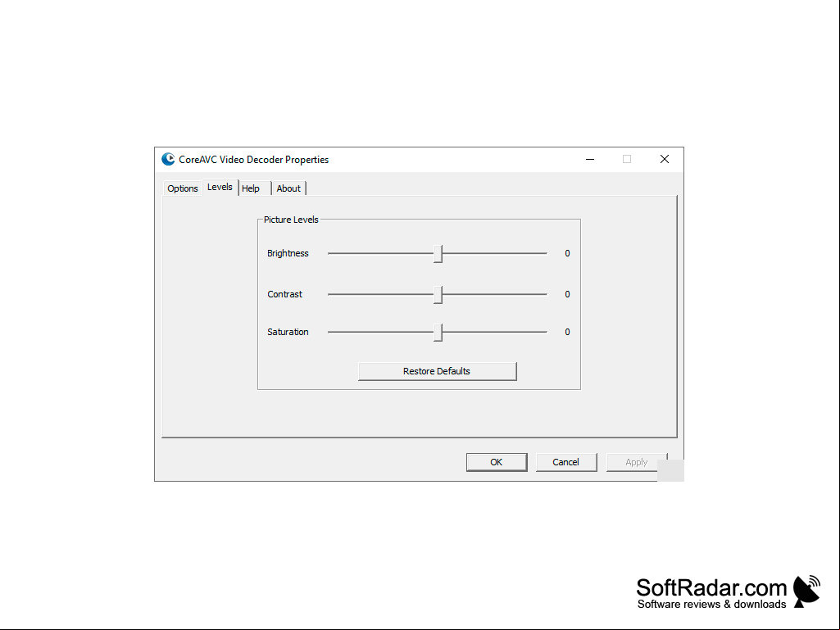Click the Contrast value 0
840x630 pixels.
point(567,294)
